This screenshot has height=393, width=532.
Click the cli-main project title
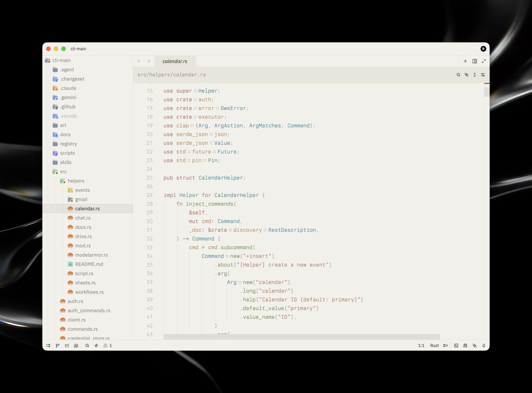tap(78, 49)
